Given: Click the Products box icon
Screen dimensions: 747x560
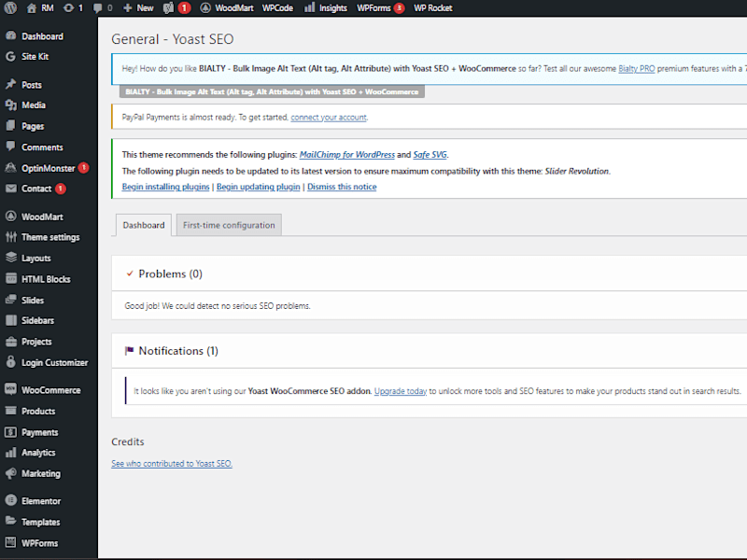Looking at the screenshot, I should 11,411.
